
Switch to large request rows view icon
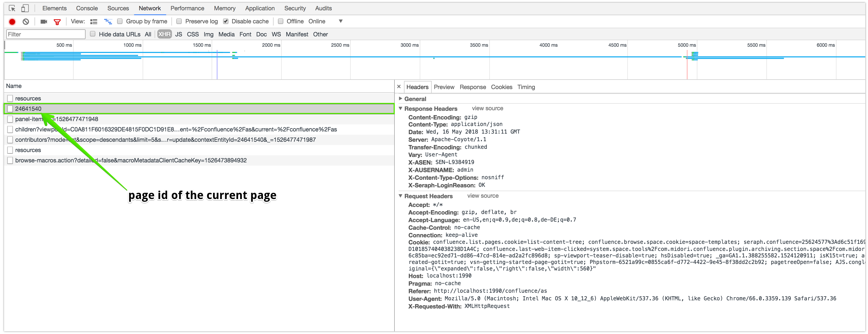tap(94, 21)
